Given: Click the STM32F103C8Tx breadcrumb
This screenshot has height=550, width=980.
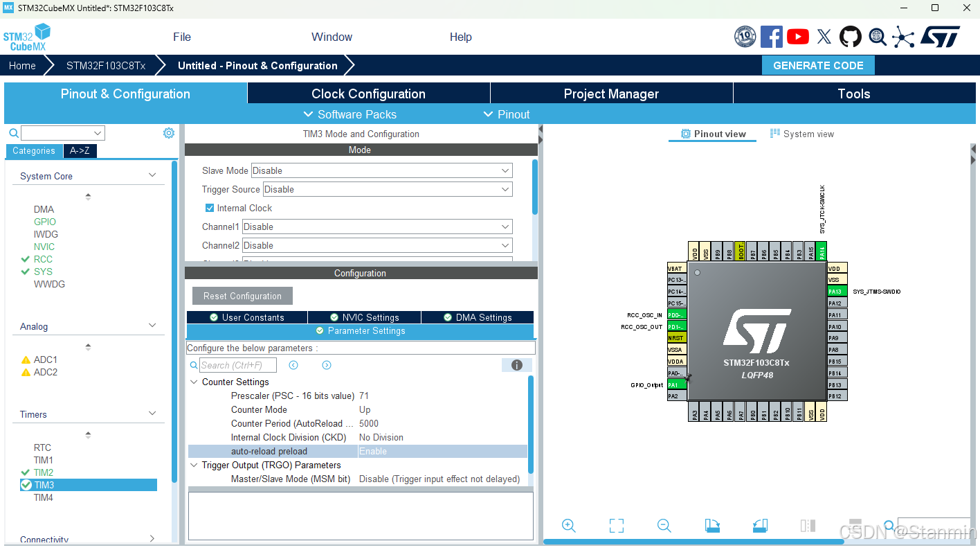Looking at the screenshot, I should 106,66.
